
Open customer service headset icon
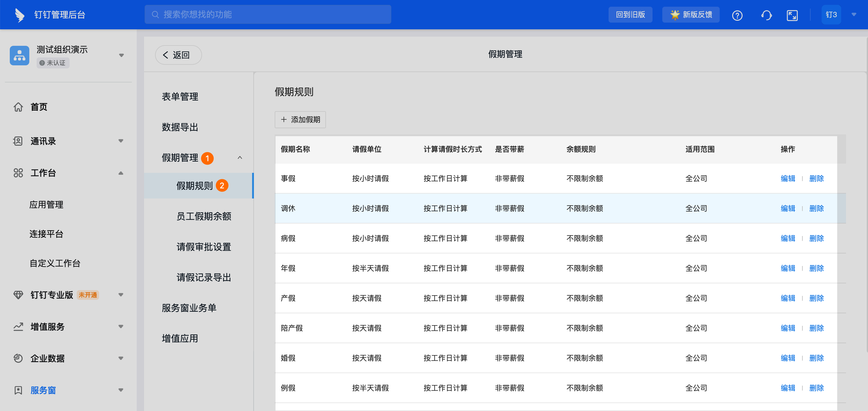click(x=766, y=15)
